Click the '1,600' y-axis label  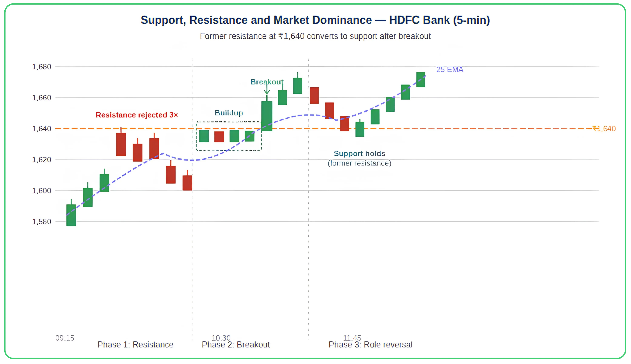click(x=42, y=191)
